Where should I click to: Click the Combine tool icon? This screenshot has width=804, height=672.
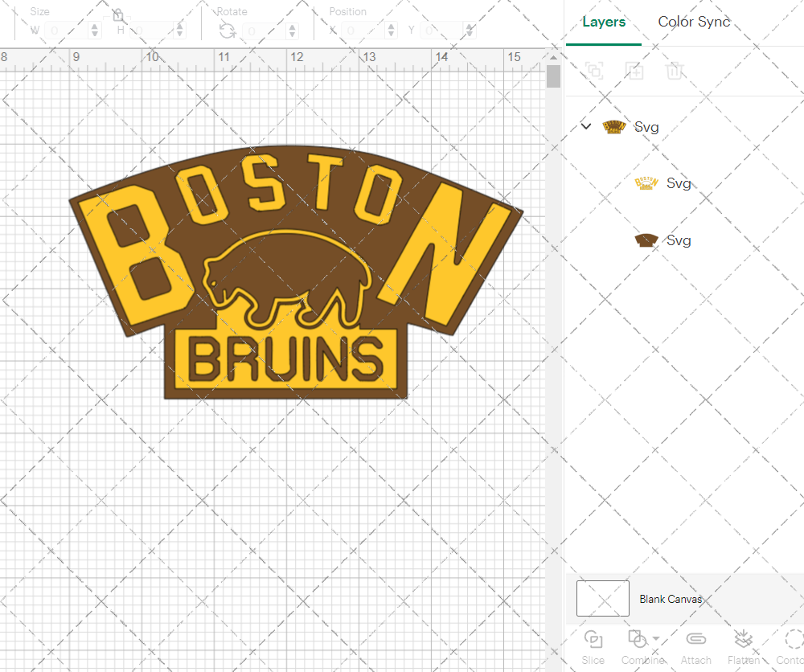(x=638, y=639)
